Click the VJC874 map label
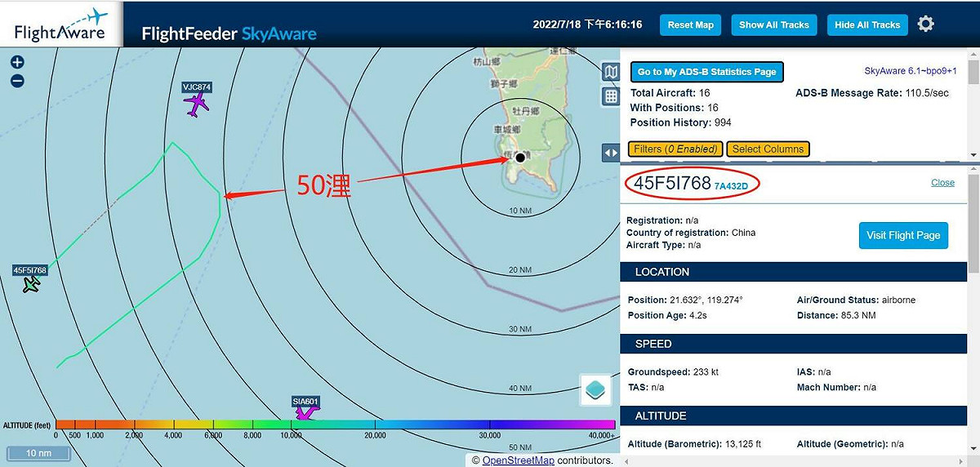 point(197,87)
